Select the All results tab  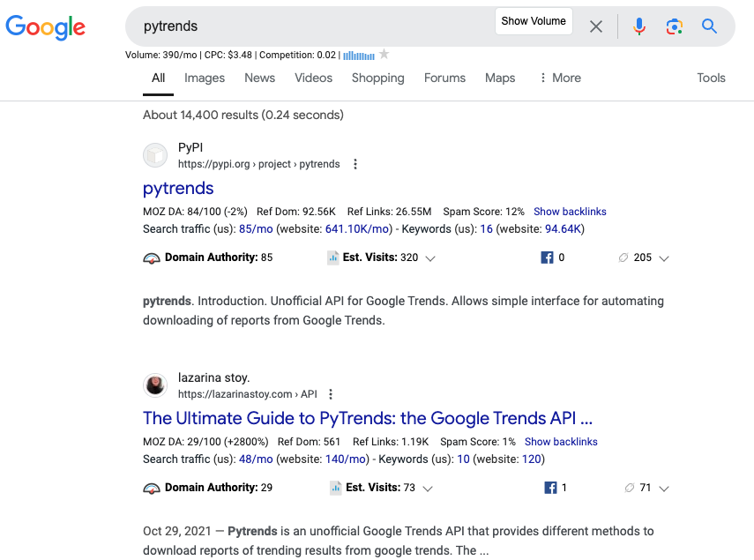158,78
